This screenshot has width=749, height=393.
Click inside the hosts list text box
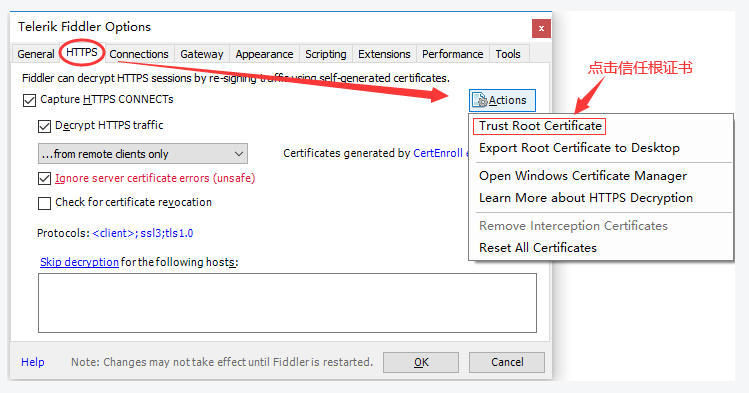coord(287,303)
